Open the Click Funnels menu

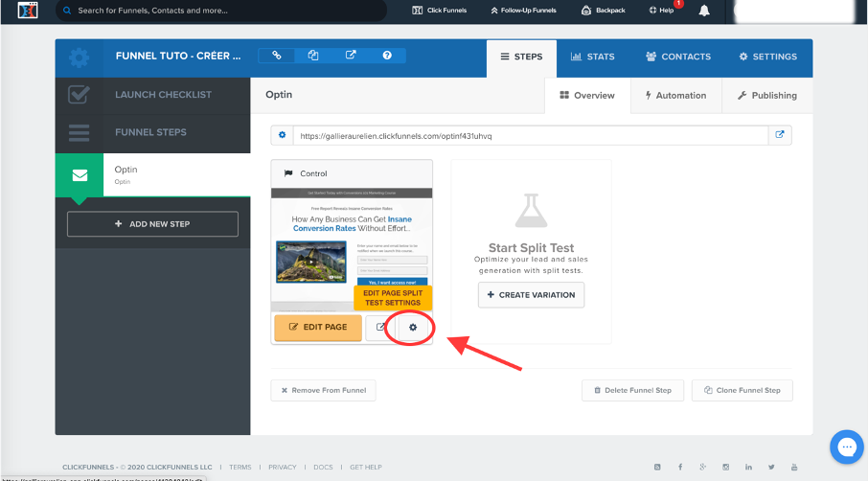[x=440, y=10]
